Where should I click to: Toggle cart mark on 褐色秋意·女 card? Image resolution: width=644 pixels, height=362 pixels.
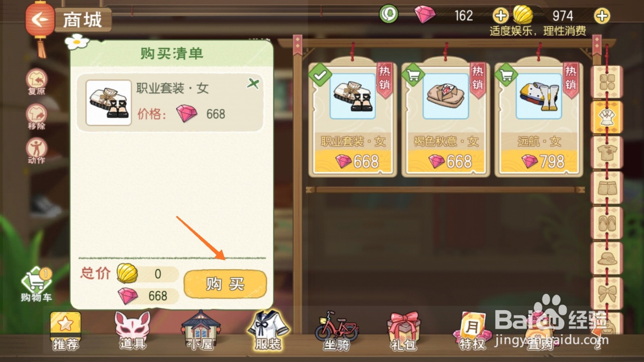pos(413,75)
